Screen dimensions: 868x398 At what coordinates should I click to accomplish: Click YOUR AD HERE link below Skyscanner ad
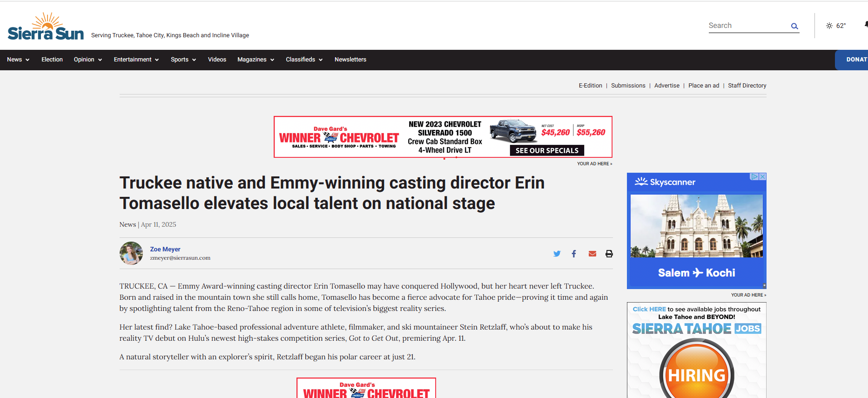[748, 295]
